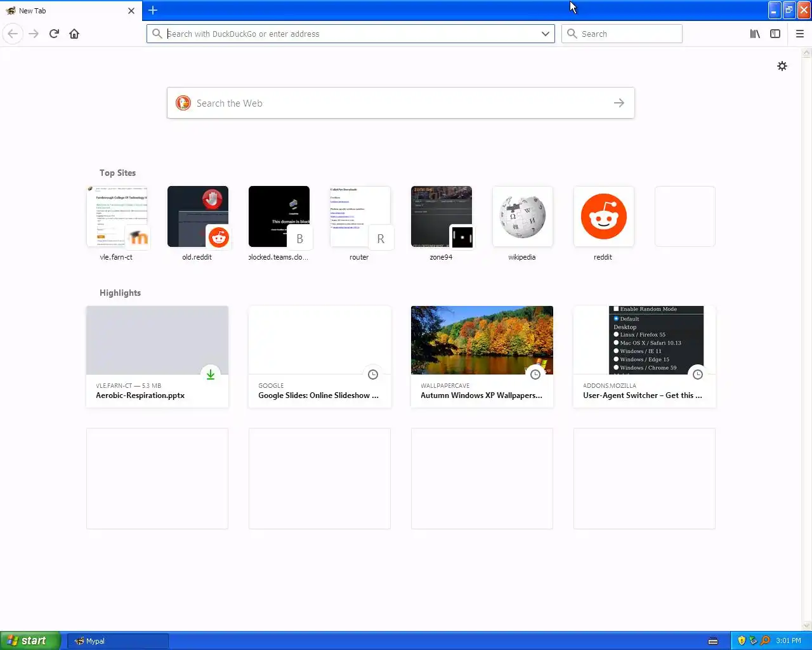Open User-Agent Switcher highlight card
This screenshot has width=812, height=650.
point(645,357)
